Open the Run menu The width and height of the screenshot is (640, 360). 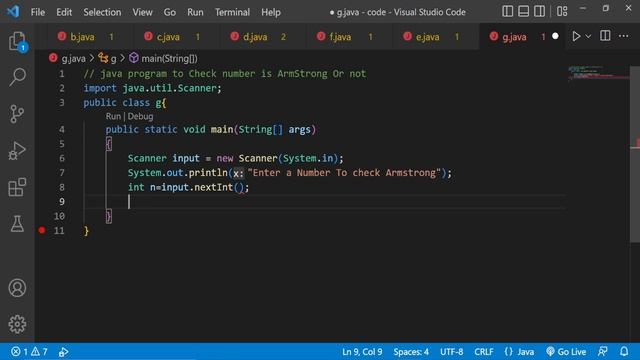[x=195, y=12]
